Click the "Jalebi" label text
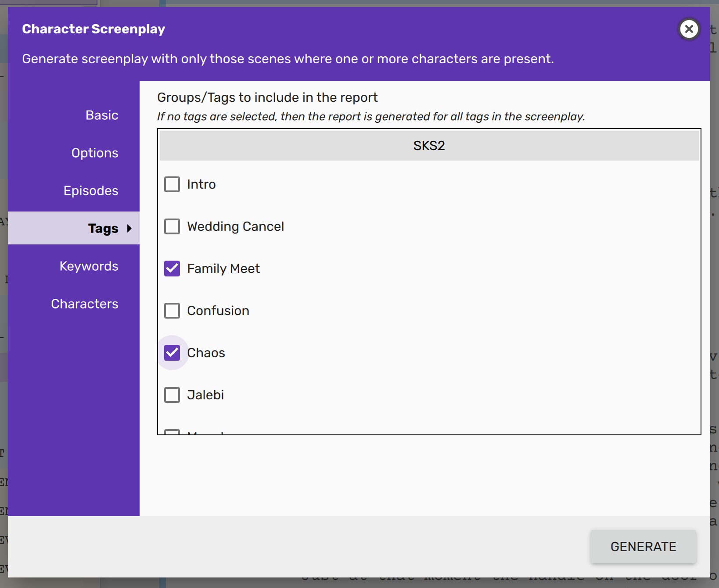The width and height of the screenshot is (719, 588). 205,395
